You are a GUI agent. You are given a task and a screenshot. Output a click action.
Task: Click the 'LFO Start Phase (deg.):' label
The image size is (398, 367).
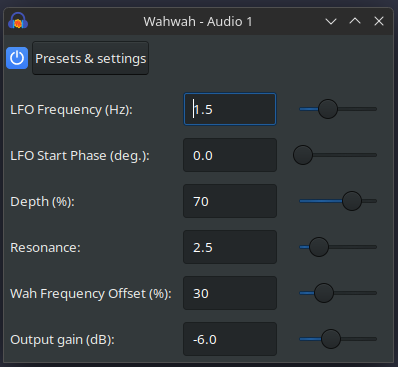click(80, 156)
